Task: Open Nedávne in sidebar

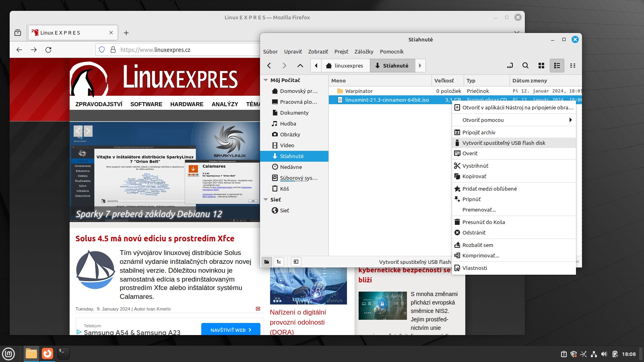Action: pos(295,167)
